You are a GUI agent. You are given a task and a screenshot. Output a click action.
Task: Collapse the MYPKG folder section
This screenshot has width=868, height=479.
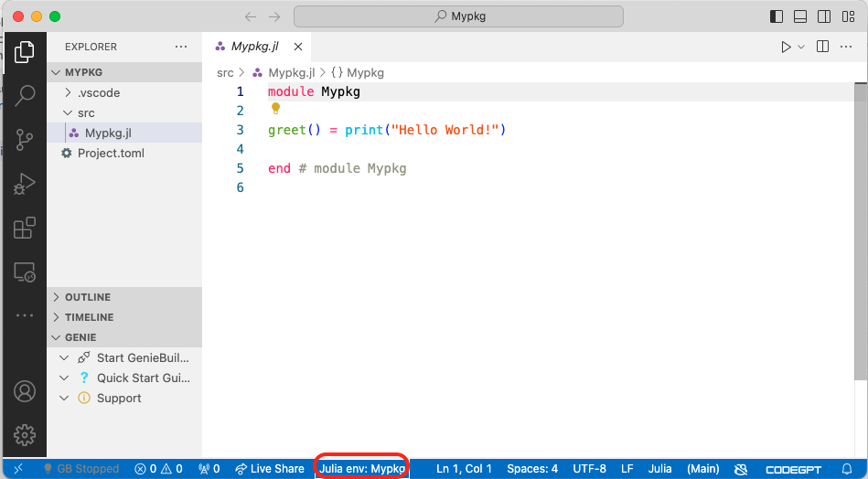124,72
